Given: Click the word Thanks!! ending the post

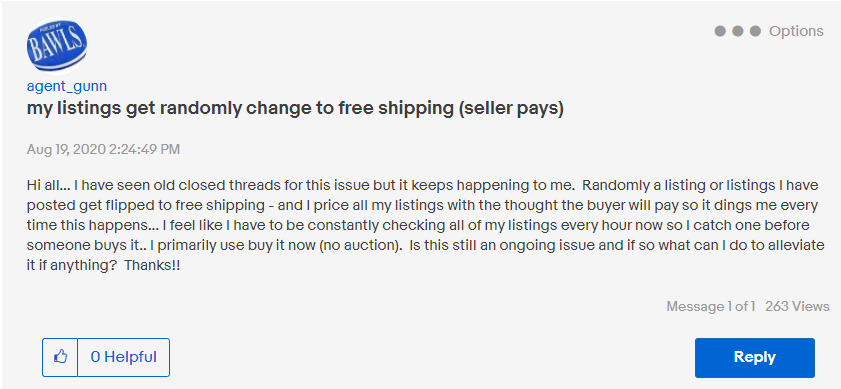Looking at the screenshot, I should point(152,265).
